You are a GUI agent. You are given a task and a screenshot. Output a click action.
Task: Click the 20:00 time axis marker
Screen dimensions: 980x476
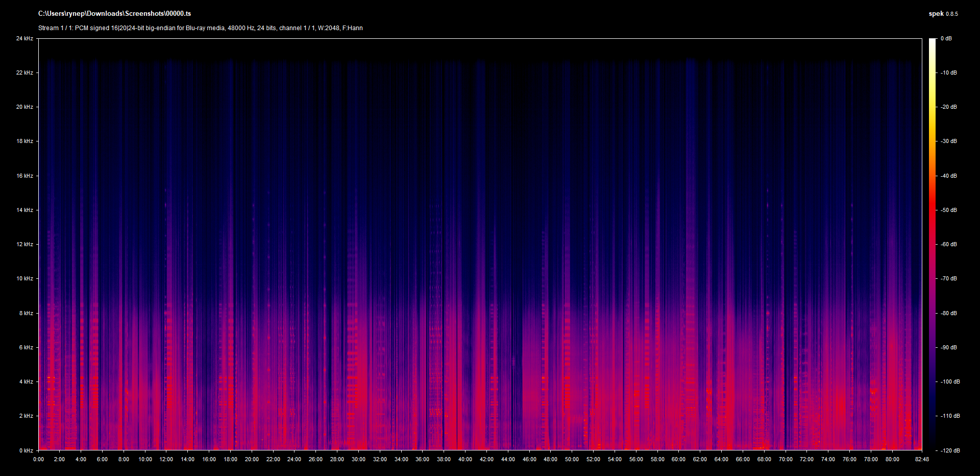pos(252,459)
